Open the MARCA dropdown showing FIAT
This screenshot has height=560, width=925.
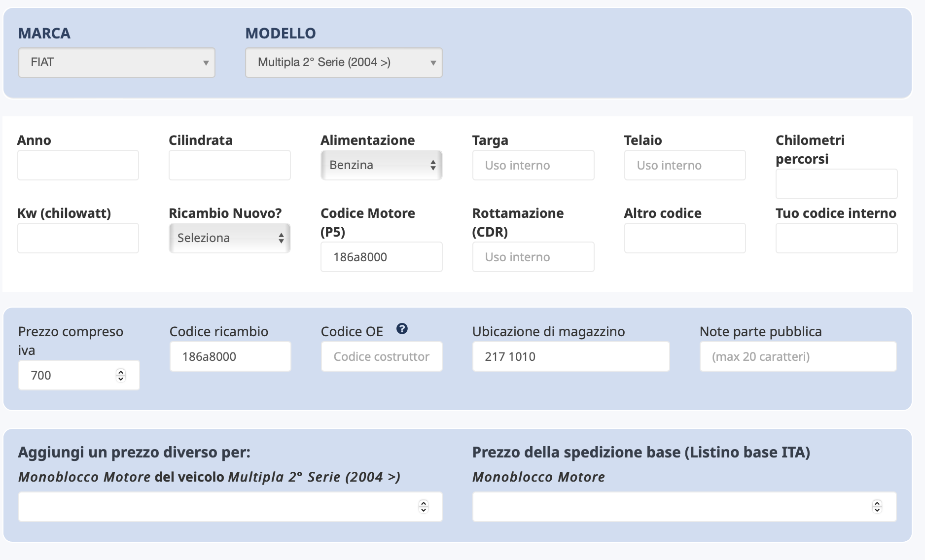coord(117,63)
